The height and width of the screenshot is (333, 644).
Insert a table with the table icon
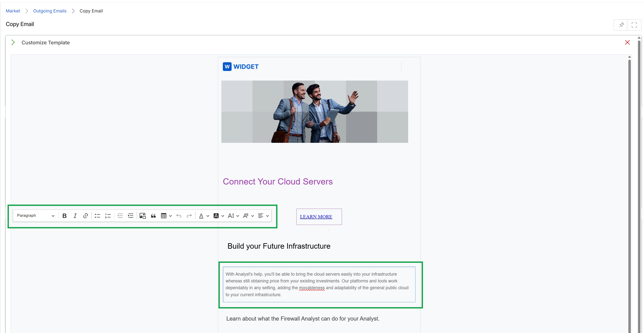(164, 216)
